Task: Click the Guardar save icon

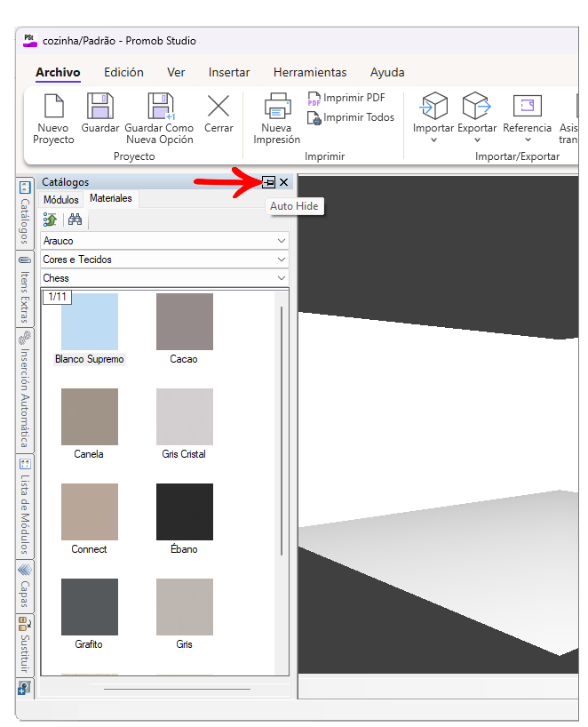Action: [x=100, y=105]
